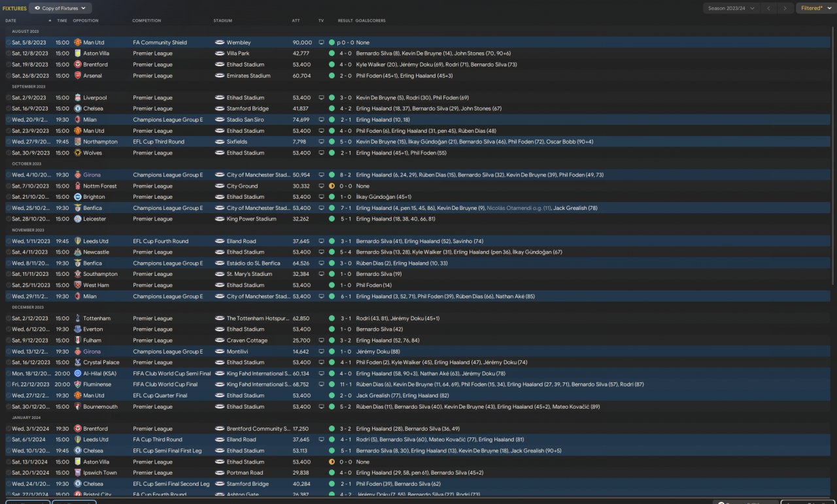837x504 pixels.
Task: Sort by the Competition column header
Action: click(x=146, y=21)
